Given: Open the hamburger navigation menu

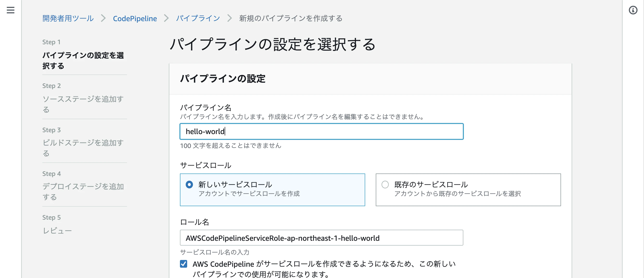Looking at the screenshot, I should point(11,10).
